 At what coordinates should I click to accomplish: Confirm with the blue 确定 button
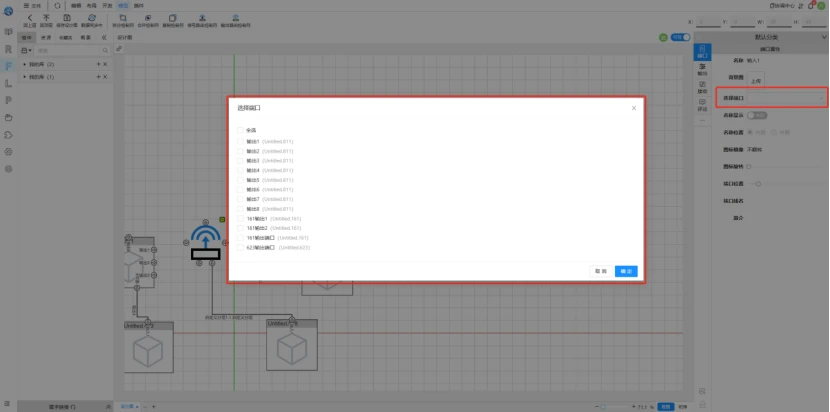click(626, 271)
